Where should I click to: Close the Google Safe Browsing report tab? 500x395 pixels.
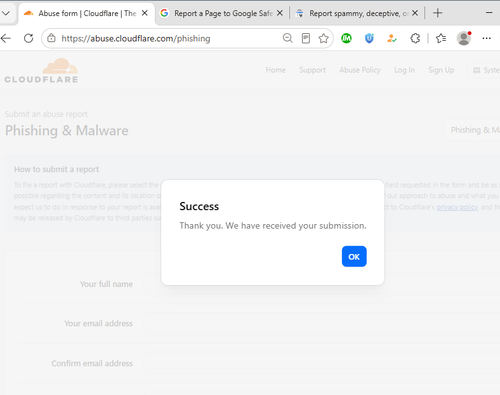point(280,13)
